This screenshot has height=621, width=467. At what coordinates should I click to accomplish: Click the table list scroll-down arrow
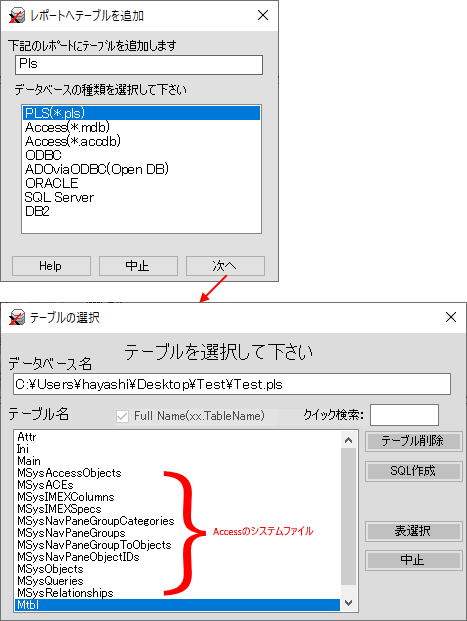(349, 603)
